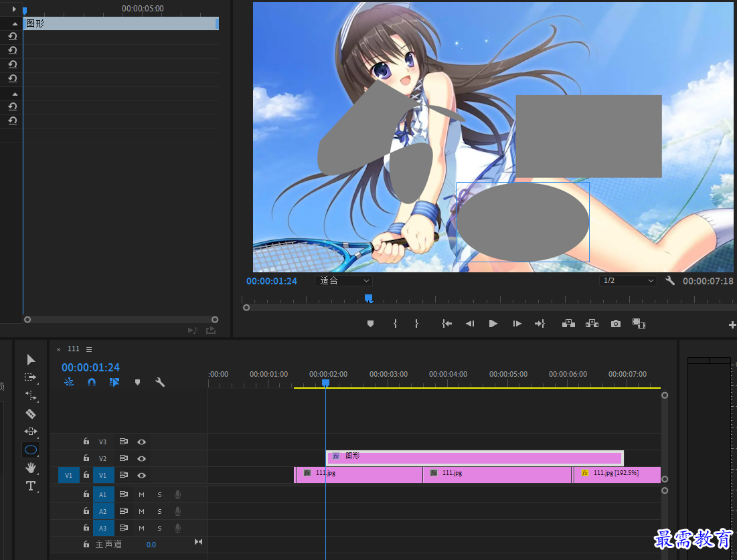The width and height of the screenshot is (737, 560).
Task: Step back one frame
Action: pos(469,324)
